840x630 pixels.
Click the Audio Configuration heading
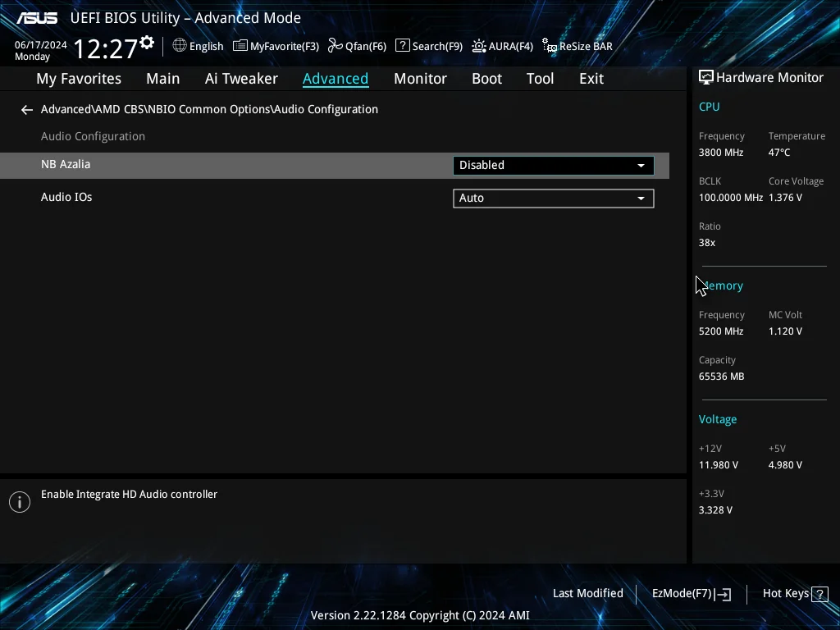pos(93,137)
